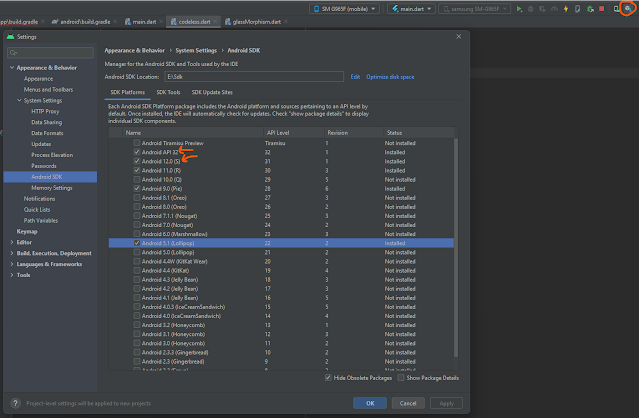Expand the Editor settings section
The width and height of the screenshot is (639, 418).
(x=12, y=241)
